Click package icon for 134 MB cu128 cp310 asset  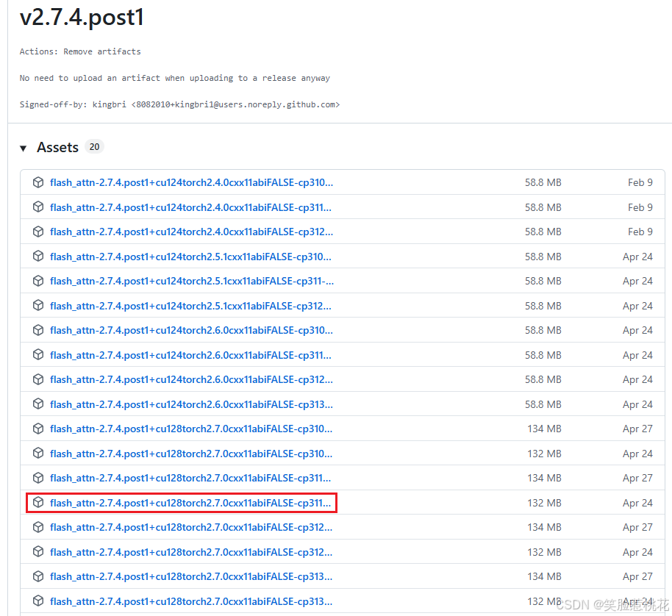pos(38,429)
